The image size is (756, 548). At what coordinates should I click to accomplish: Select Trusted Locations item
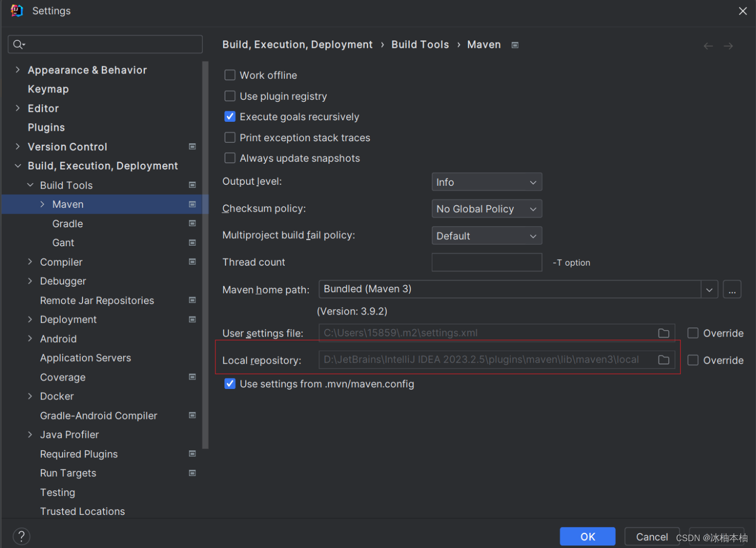click(82, 511)
